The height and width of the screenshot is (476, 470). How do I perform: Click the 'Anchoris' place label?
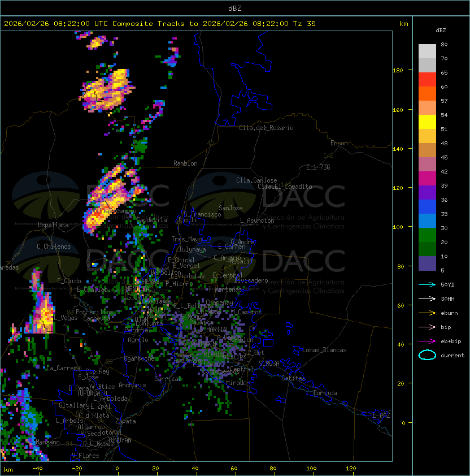click(132, 385)
